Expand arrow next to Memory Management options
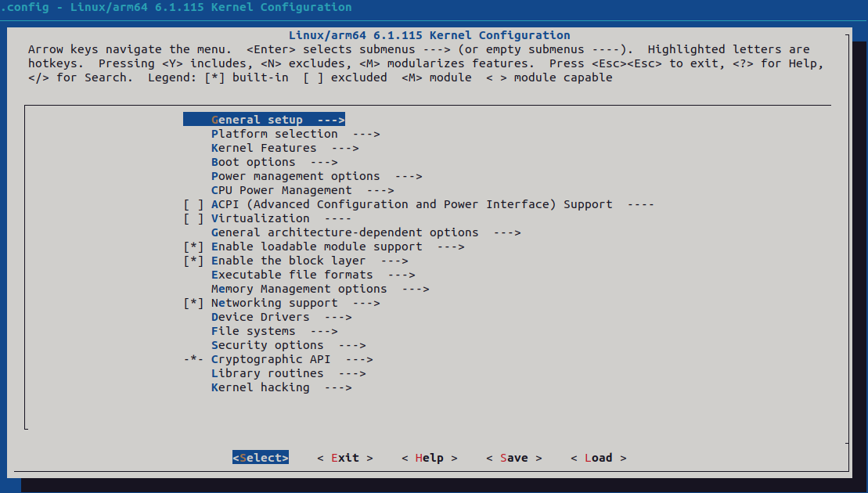The image size is (868, 493). click(x=416, y=289)
